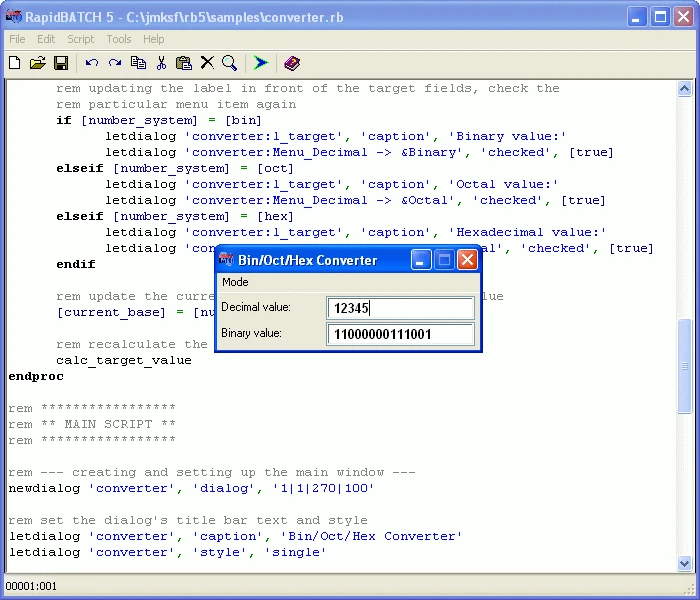Redo the edit with the redo arrow
Viewport: 700px width, 600px height.
point(115,63)
